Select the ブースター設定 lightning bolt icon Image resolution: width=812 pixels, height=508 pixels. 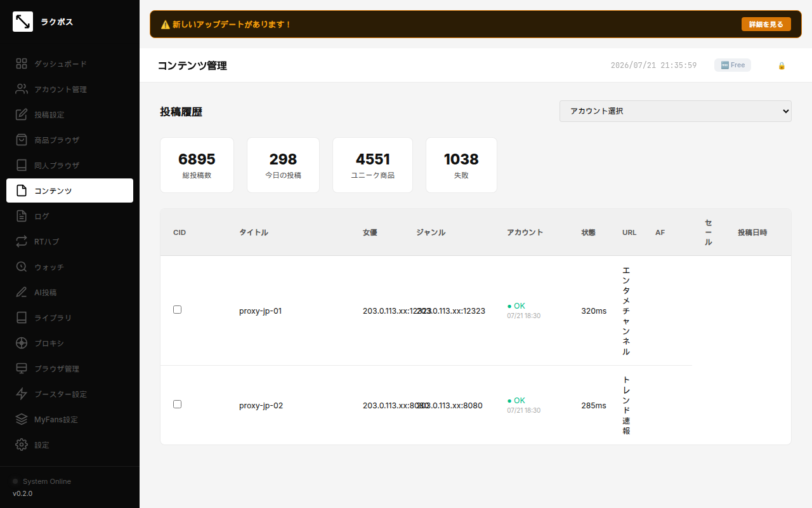point(22,394)
